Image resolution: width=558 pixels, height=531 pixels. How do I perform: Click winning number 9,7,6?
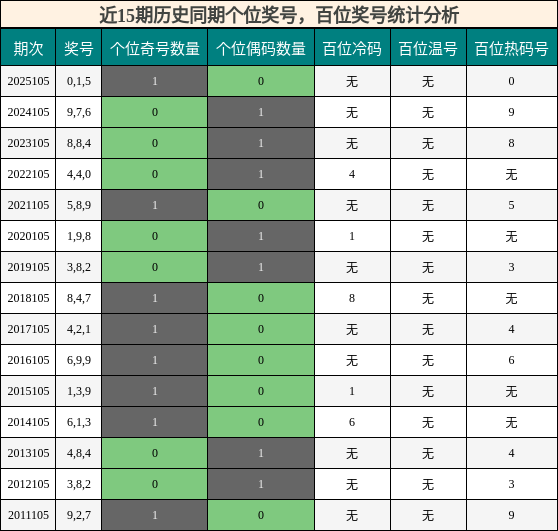point(79,112)
